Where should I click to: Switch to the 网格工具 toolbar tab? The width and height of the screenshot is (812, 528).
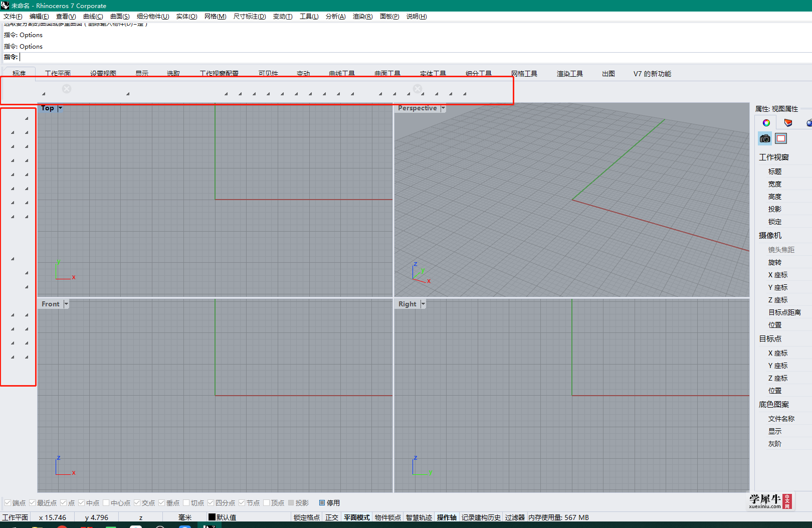tap(524, 73)
